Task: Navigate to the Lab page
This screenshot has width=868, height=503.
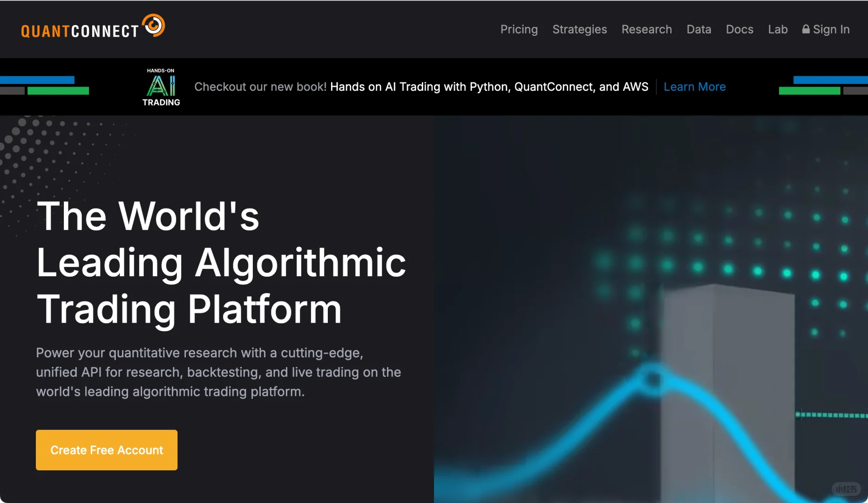Action: [x=778, y=29]
